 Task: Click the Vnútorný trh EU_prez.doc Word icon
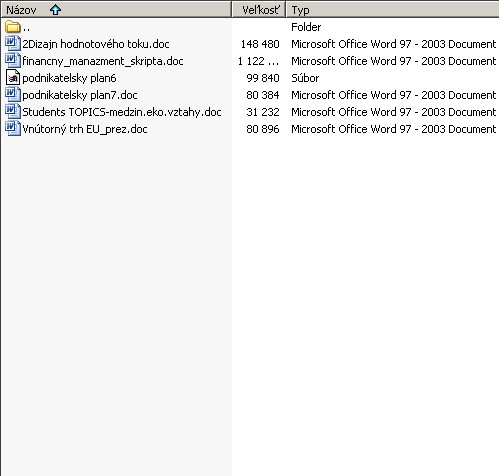tap(13, 129)
